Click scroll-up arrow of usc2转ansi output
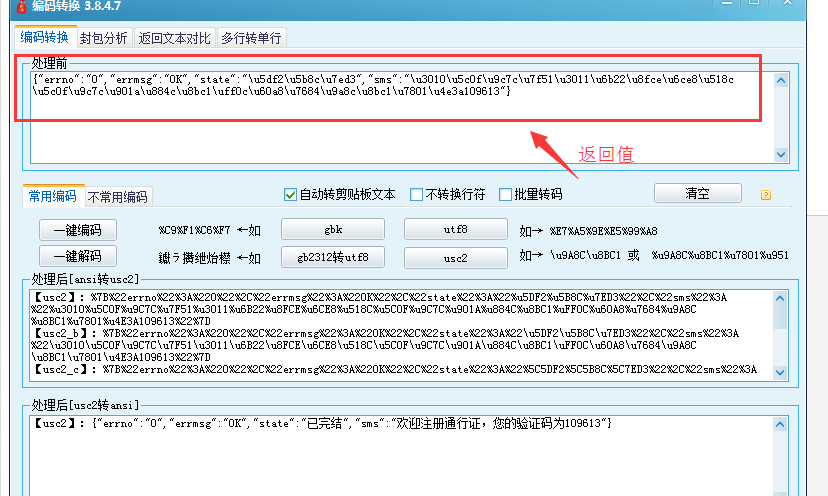 tap(780, 424)
